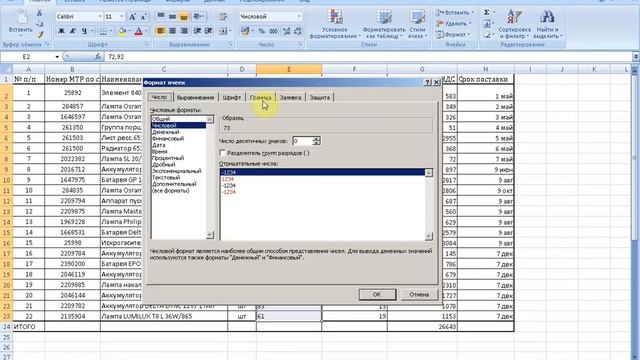Open Find and Select (Найти и выделить)
Viewport: 640px width, 360px height.
click(548, 24)
